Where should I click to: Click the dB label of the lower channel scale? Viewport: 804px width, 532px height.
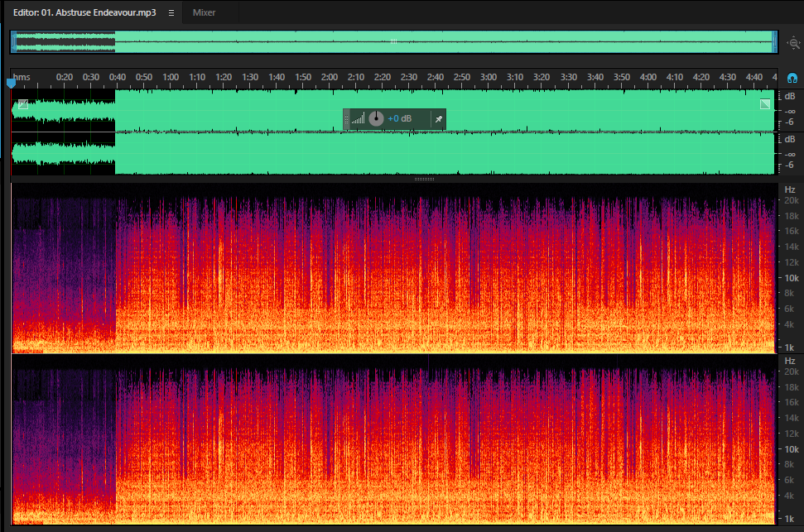click(790, 139)
